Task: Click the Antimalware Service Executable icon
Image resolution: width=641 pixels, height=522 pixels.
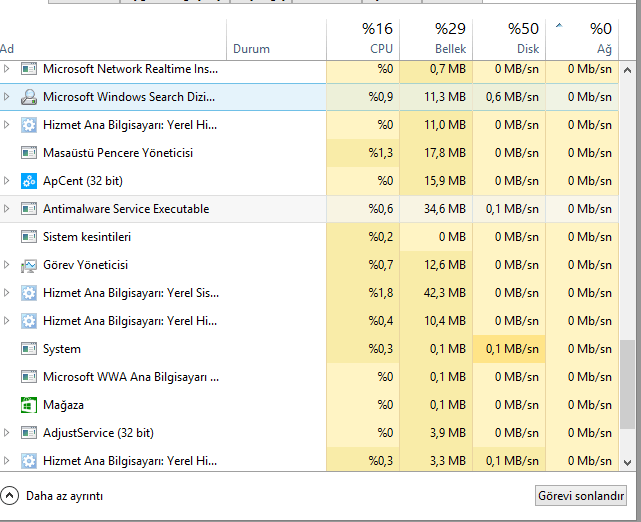Action: coord(29,209)
